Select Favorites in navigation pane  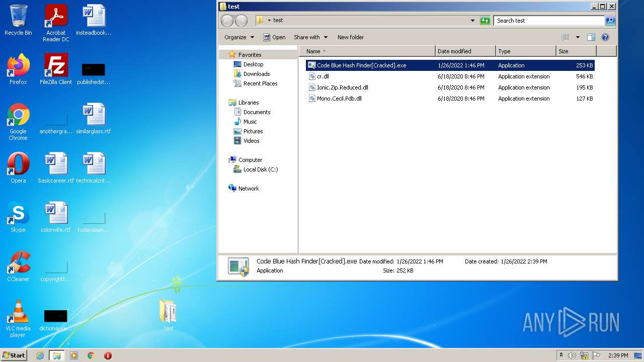tap(250, 55)
